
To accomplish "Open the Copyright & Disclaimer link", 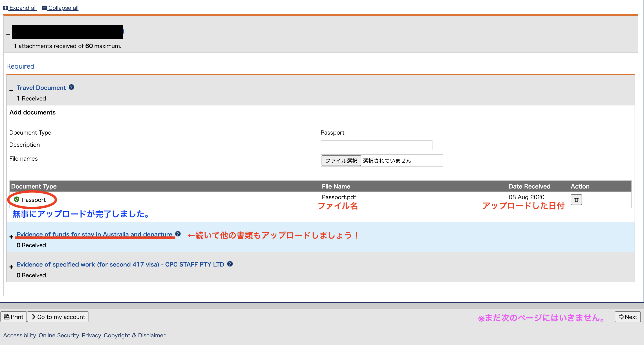I will click(135, 335).
